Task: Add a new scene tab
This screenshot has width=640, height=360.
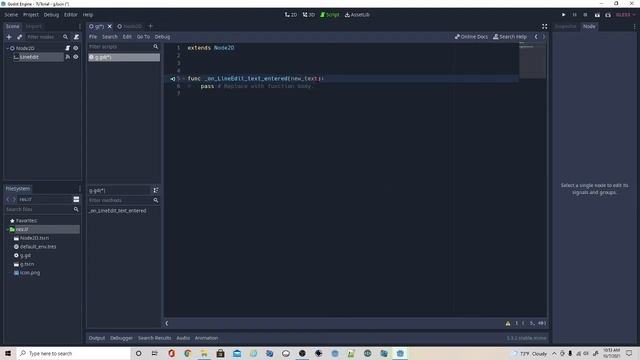Action: [150, 27]
